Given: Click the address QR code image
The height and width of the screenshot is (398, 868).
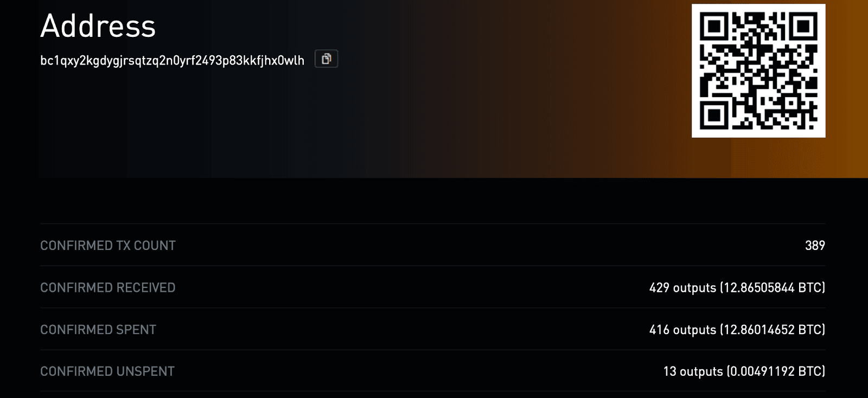Looking at the screenshot, I should [x=758, y=70].
